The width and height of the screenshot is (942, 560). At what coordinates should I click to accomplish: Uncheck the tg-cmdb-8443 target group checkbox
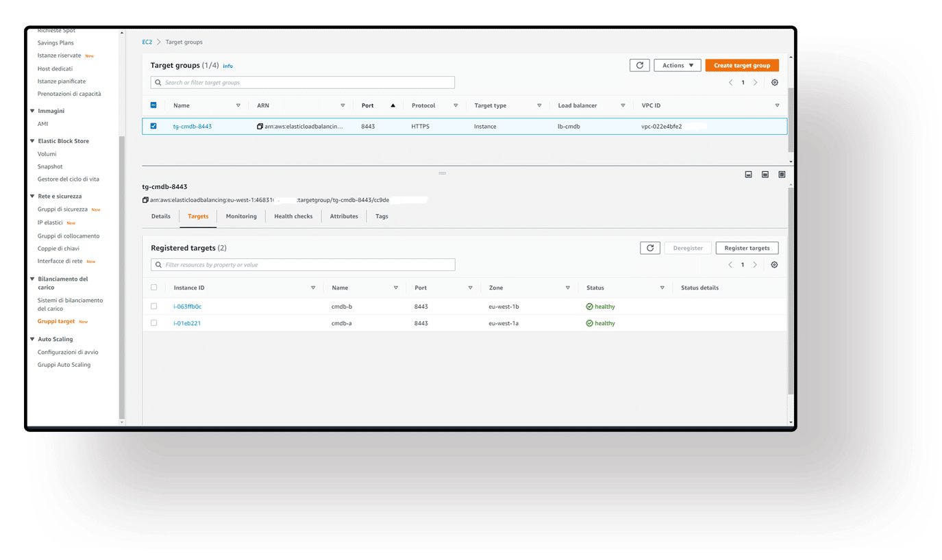153,126
